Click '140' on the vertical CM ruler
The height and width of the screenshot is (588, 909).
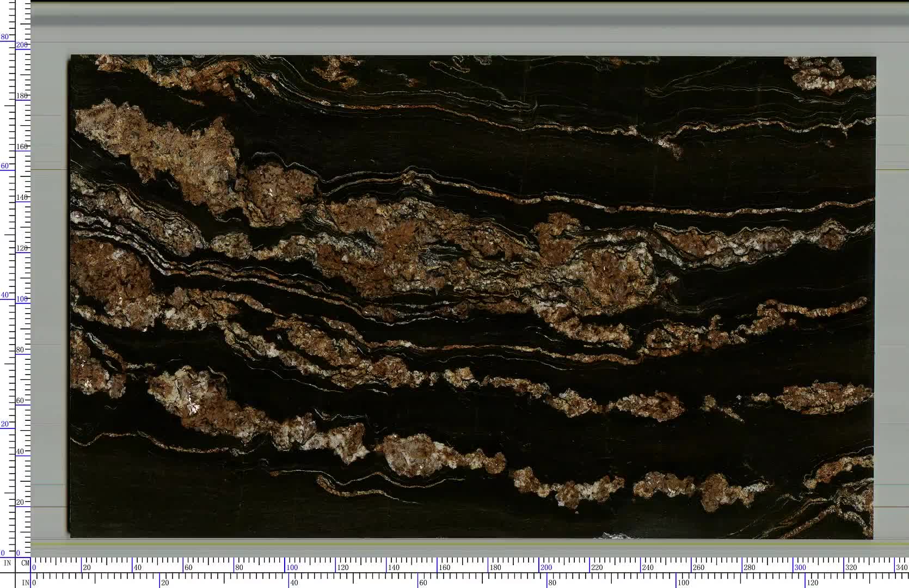coord(22,197)
